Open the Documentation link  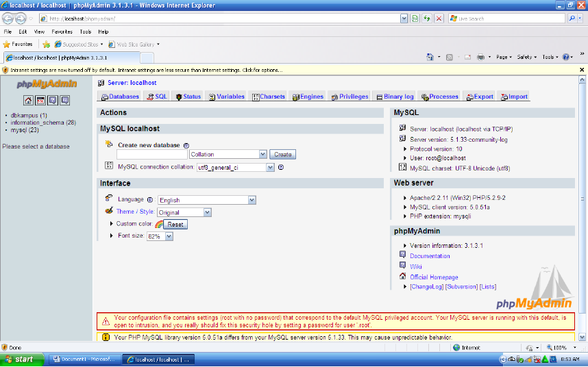tap(430, 256)
